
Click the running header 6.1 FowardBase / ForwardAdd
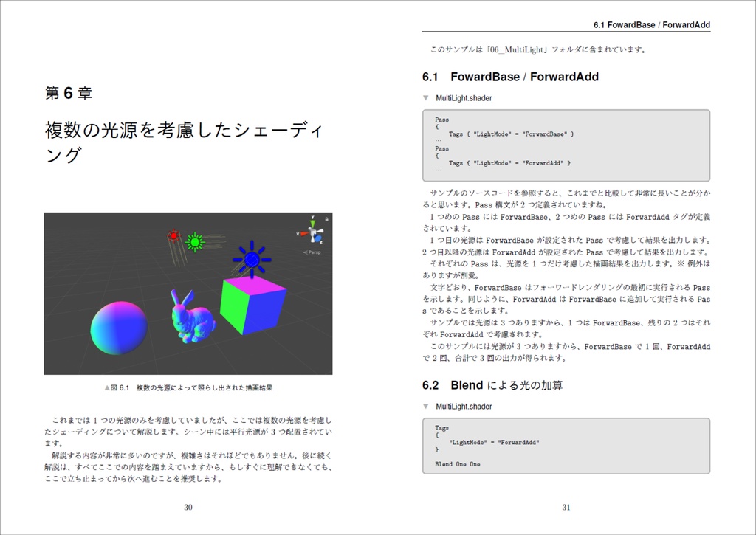[651, 24]
